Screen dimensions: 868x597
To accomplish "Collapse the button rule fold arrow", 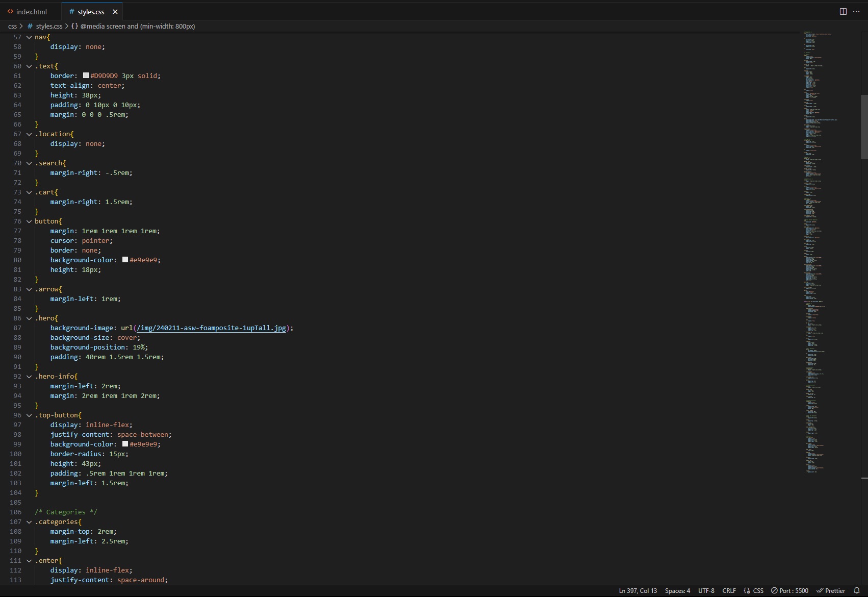I will click(x=29, y=221).
